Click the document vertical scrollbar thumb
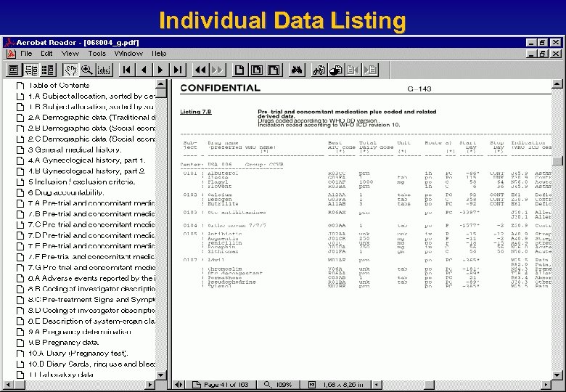The height and width of the screenshot is (392, 566). (x=557, y=161)
